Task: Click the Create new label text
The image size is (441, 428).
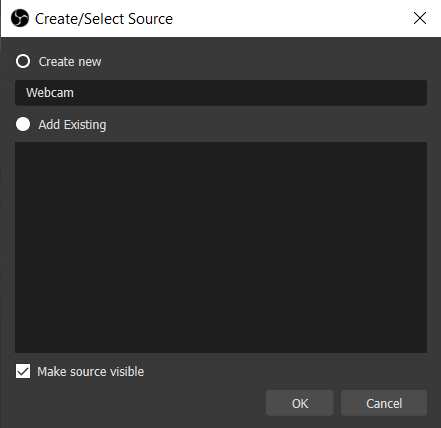Action: coord(70,62)
